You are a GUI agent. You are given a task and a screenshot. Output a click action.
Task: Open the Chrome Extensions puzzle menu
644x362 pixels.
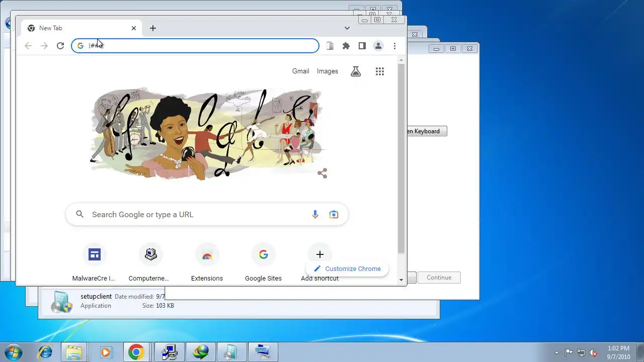[346, 46]
